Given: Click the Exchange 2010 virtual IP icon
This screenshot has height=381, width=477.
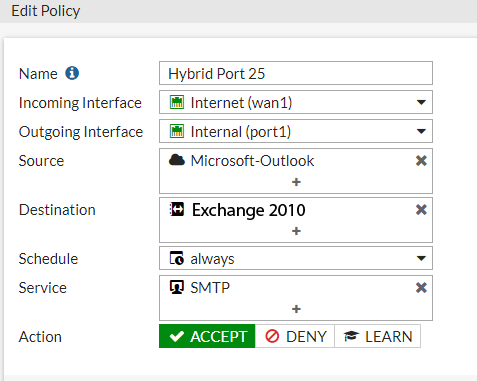Looking at the screenshot, I should tap(177, 210).
